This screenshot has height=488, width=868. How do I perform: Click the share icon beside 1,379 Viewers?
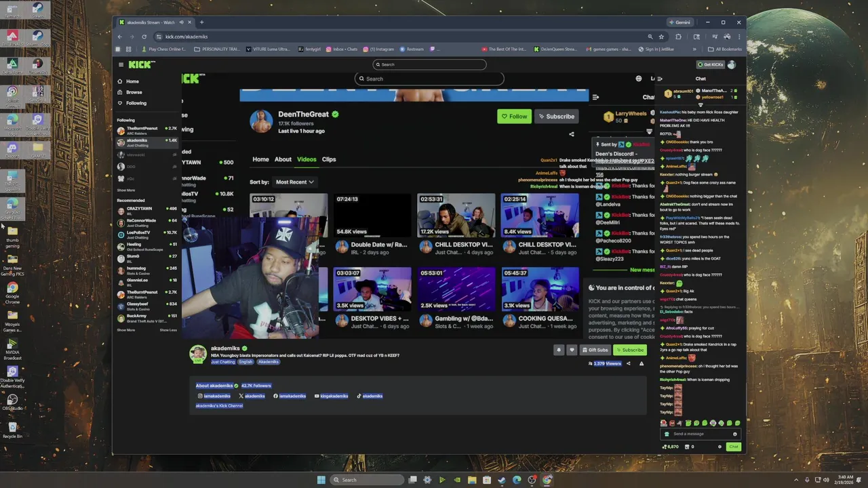628,363
